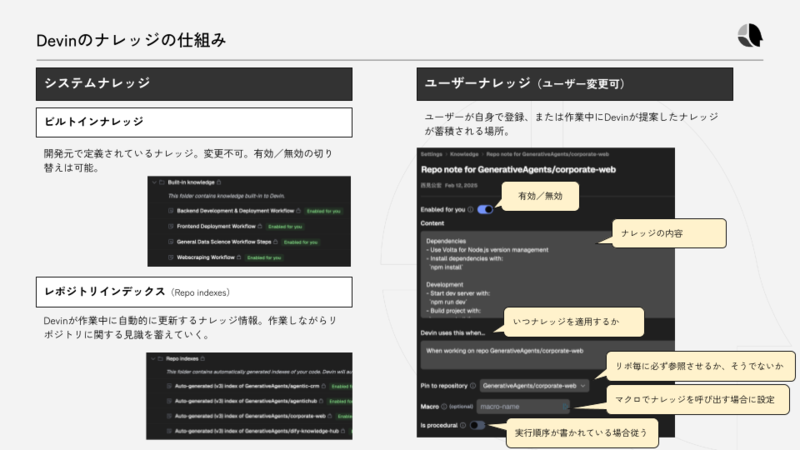The height and width of the screenshot is (450, 800).
Task: Go to Settings in the breadcrumb
Action: 431,154
